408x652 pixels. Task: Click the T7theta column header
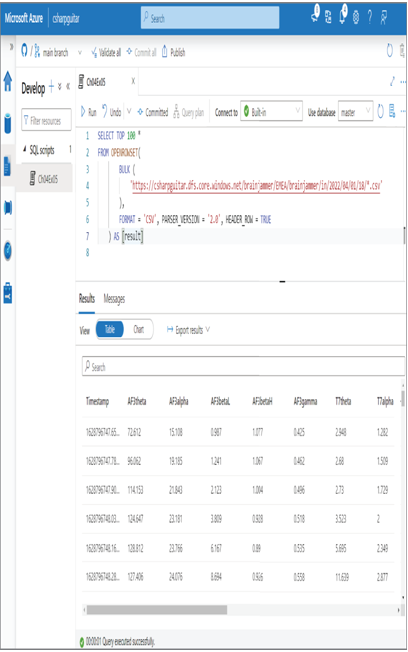[x=343, y=401]
